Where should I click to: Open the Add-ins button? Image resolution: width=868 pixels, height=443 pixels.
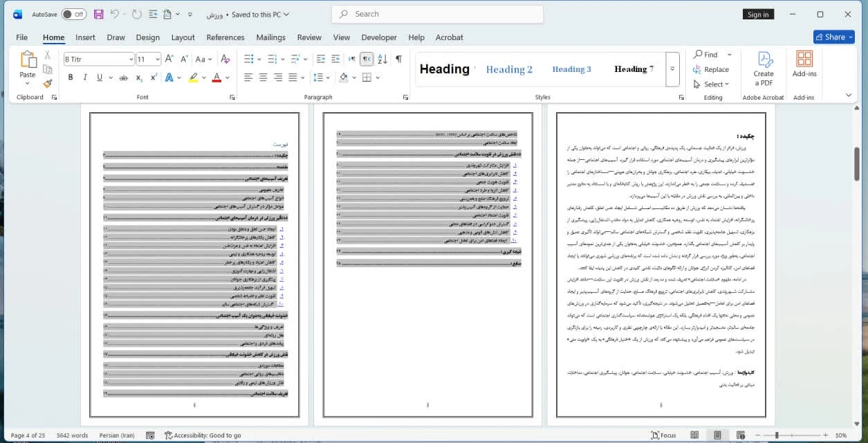pyautogui.click(x=804, y=65)
